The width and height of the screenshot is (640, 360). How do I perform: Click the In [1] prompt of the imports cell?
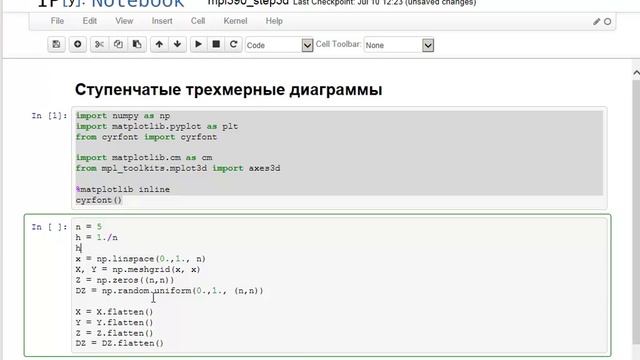click(x=49, y=116)
